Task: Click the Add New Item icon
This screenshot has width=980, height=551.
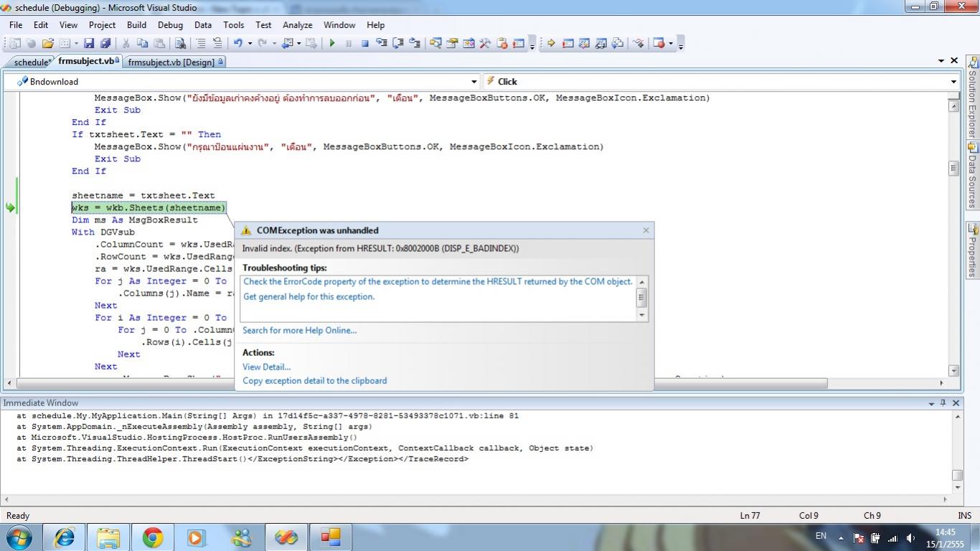Action: pos(65,43)
